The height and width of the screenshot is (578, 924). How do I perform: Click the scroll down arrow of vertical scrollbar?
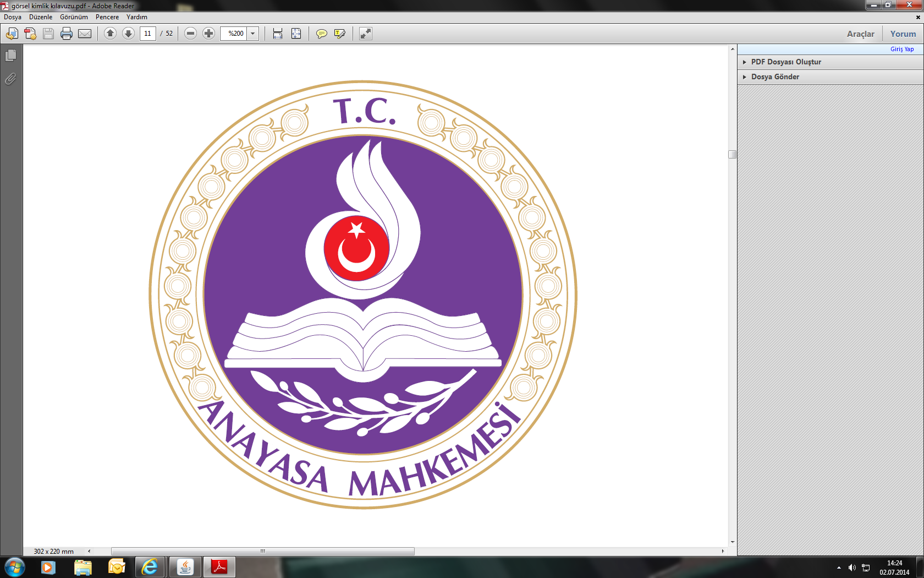(x=732, y=542)
